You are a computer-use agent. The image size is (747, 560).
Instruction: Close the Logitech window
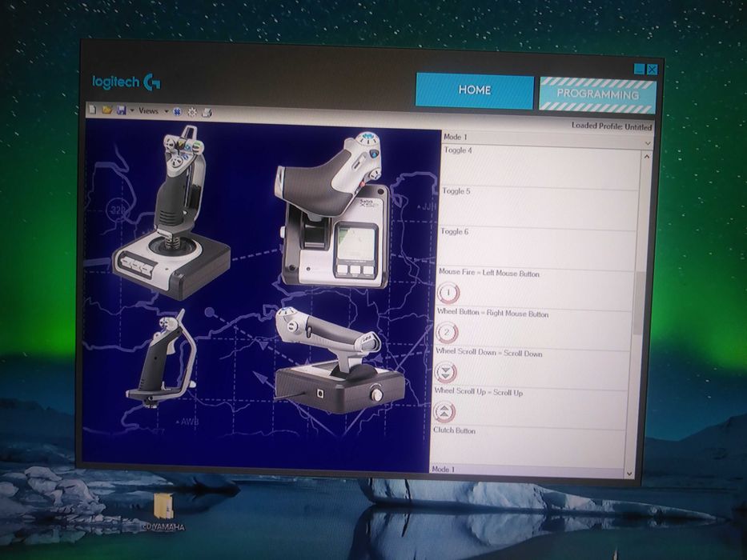click(x=653, y=70)
